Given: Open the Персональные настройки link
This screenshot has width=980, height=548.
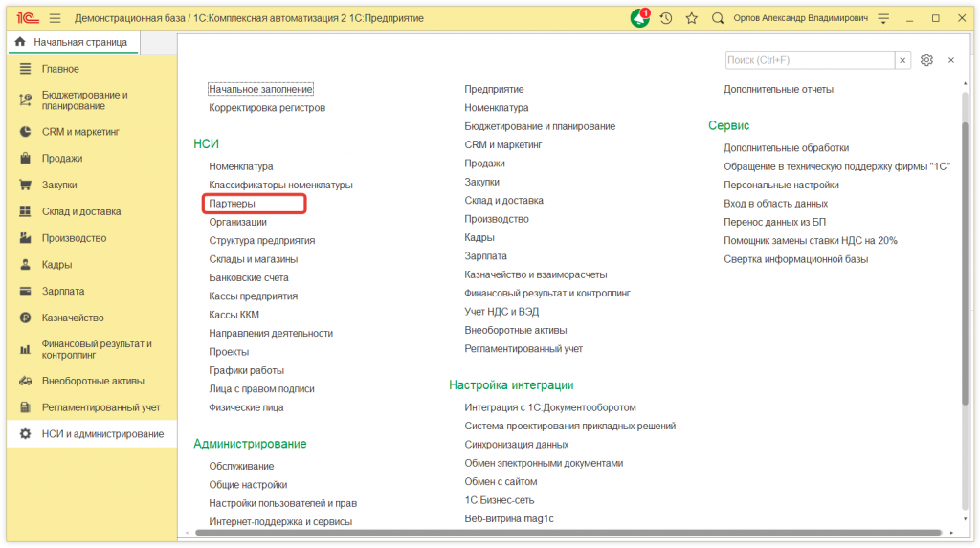Looking at the screenshot, I should (x=781, y=186).
